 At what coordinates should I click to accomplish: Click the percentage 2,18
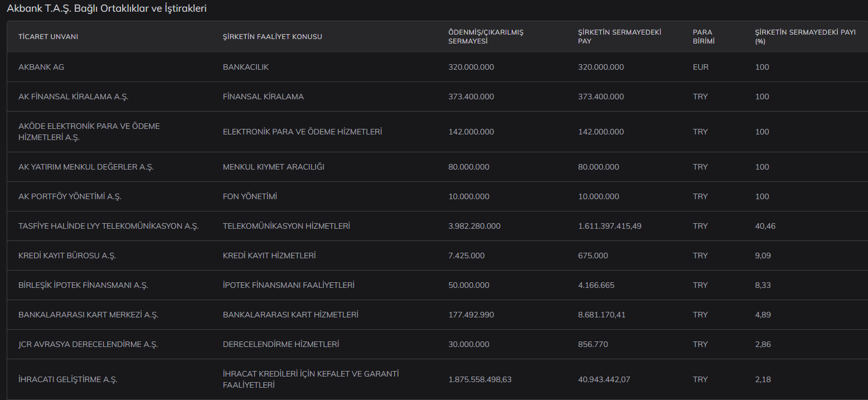(763, 379)
